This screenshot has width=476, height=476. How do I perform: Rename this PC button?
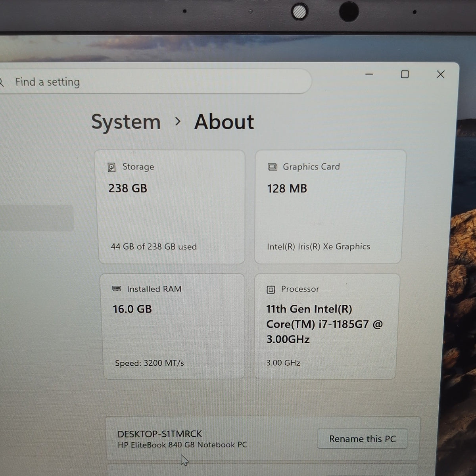click(362, 439)
